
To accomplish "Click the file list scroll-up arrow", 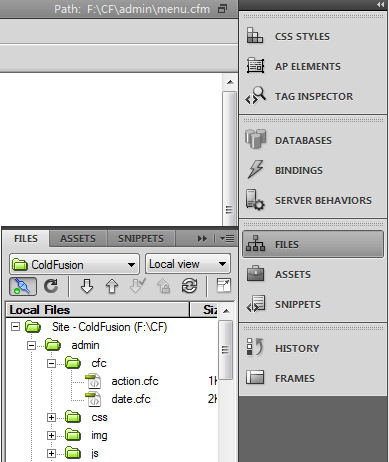I will tap(226, 311).
